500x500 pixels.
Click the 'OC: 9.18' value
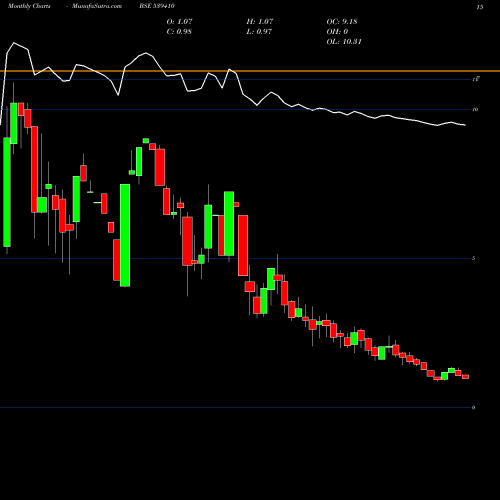coord(342,22)
